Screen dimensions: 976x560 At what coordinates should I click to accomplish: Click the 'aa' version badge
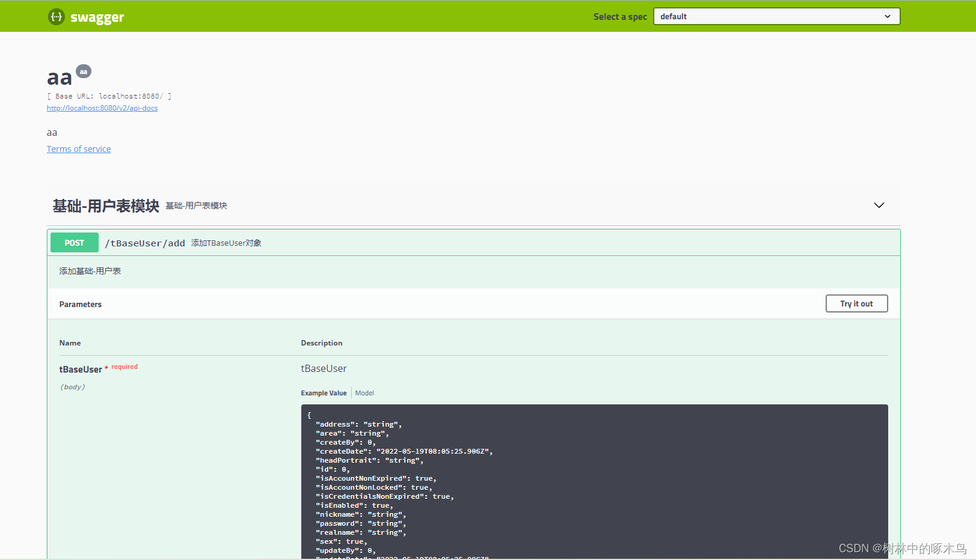pos(84,72)
